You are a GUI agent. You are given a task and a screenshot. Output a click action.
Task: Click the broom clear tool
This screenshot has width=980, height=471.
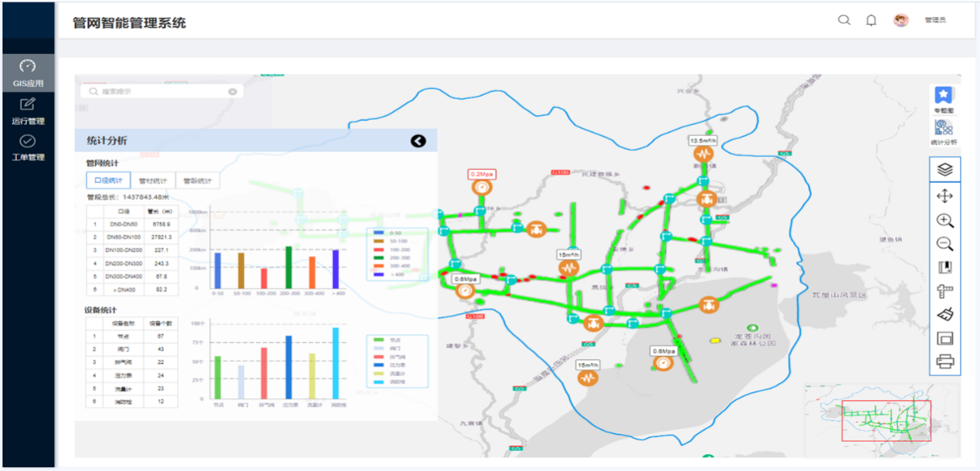944,313
